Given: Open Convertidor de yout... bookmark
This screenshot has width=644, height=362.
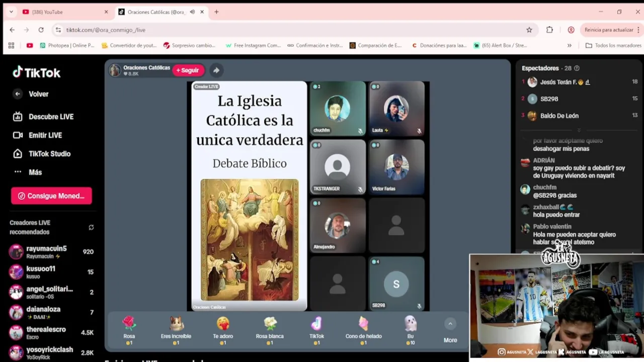Looking at the screenshot, I should click(x=129, y=46).
